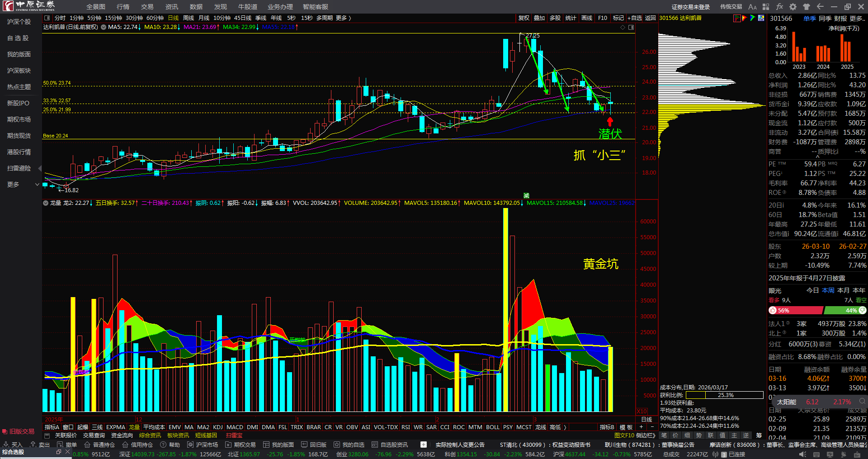Open the skin (shirt) theme icon
The width and height of the screenshot is (868, 459).
coord(807,7)
